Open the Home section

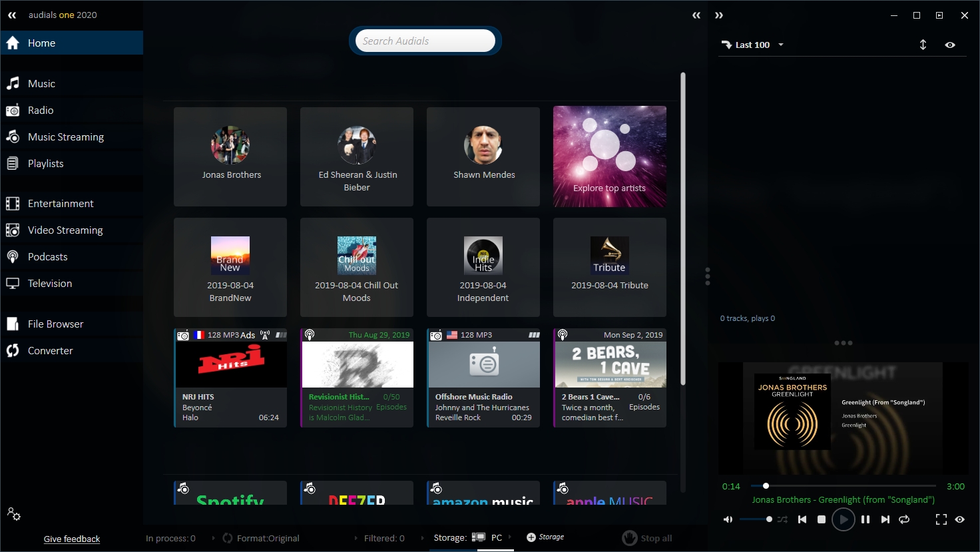click(x=71, y=43)
